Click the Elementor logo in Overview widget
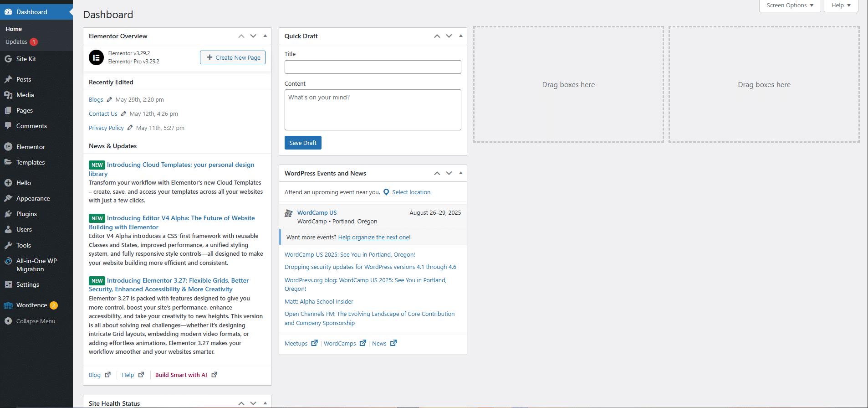 tap(96, 57)
